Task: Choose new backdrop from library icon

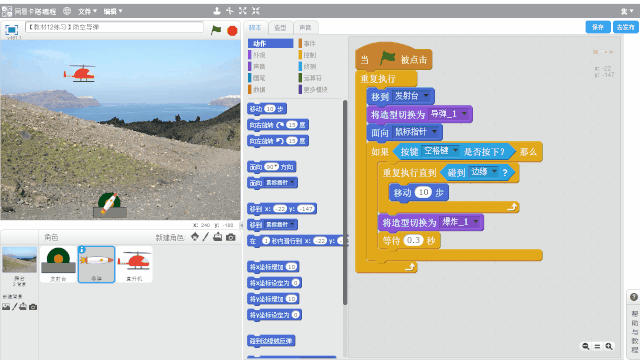Action: (6, 307)
